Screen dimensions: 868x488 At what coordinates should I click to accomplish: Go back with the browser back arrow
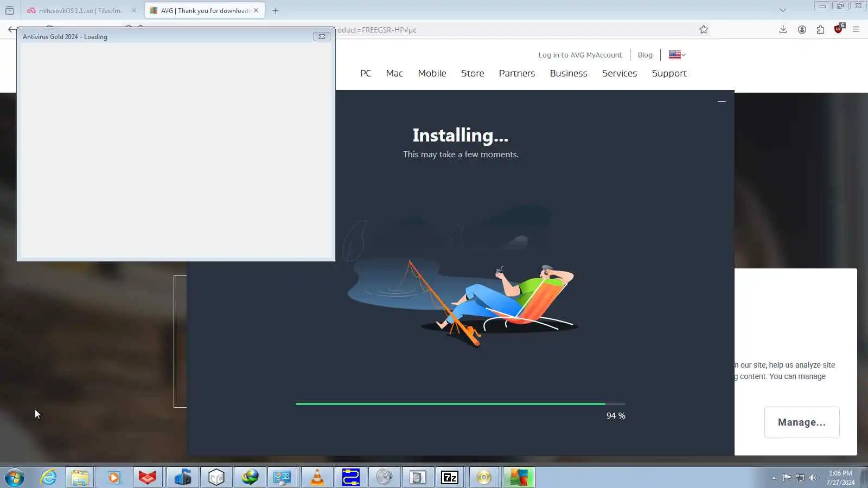(x=11, y=29)
